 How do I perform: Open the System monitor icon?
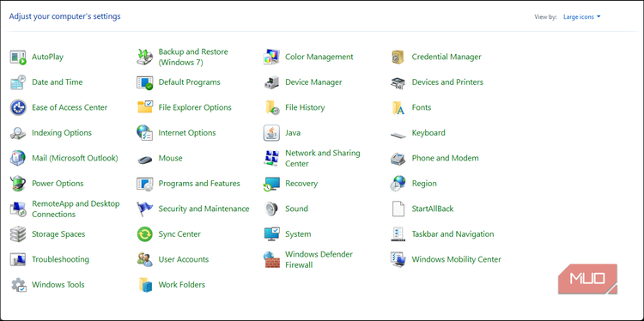point(271,234)
